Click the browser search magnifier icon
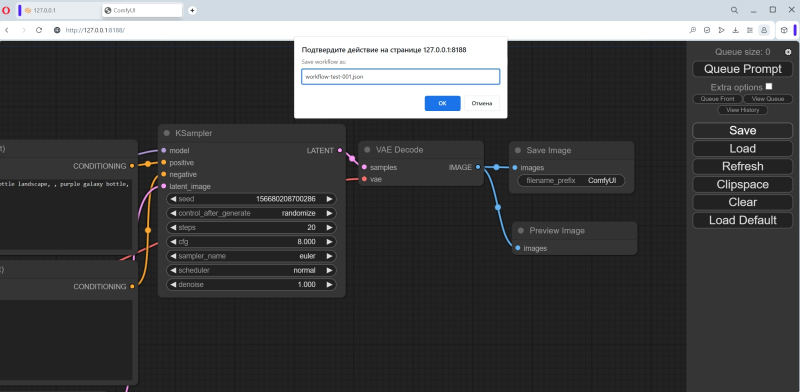Image resolution: width=800 pixels, height=392 pixels. coord(734,10)
